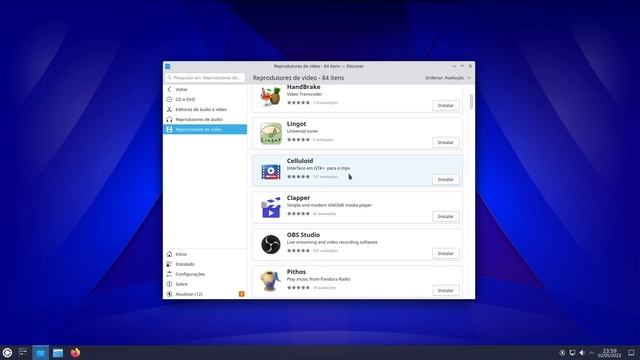The image size is (640, 360).
Task: Click the Discover taskbar icon
Action: click(40, 353)
